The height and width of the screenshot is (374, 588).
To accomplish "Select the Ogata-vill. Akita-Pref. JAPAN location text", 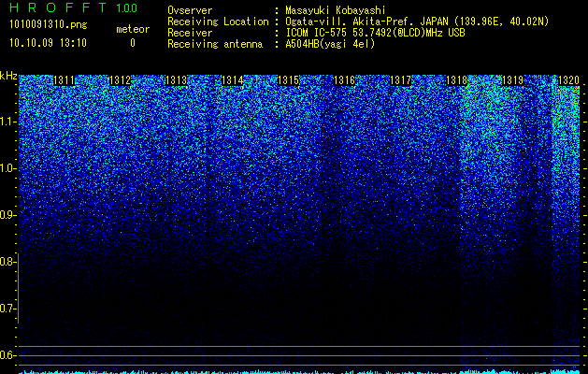I will point(417,22).
